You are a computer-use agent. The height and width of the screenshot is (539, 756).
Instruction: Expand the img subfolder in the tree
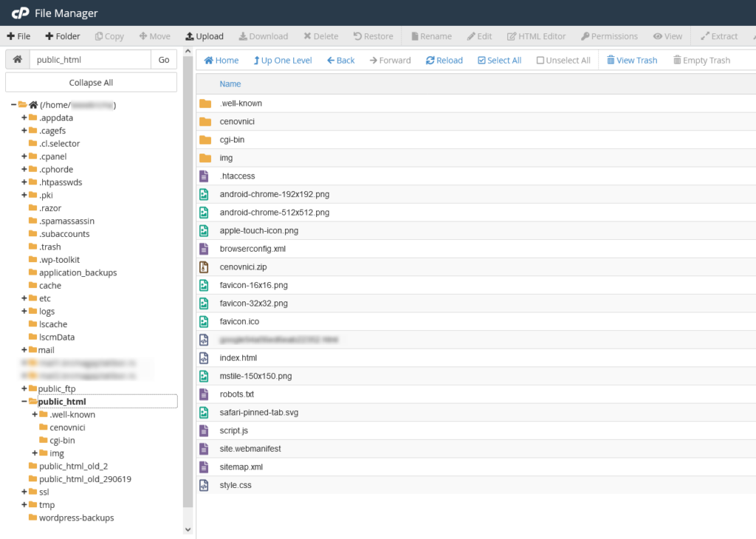point(35,453)
